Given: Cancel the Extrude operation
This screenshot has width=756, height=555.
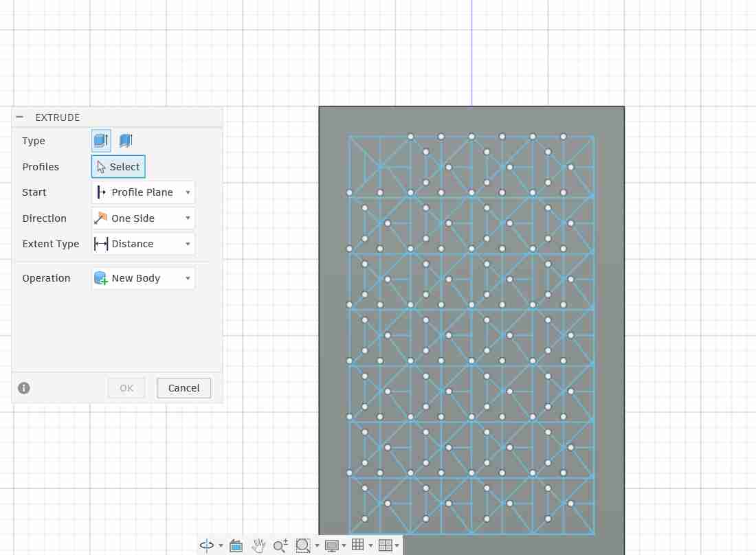Looking at the screenshot, I should pos(184,388).
